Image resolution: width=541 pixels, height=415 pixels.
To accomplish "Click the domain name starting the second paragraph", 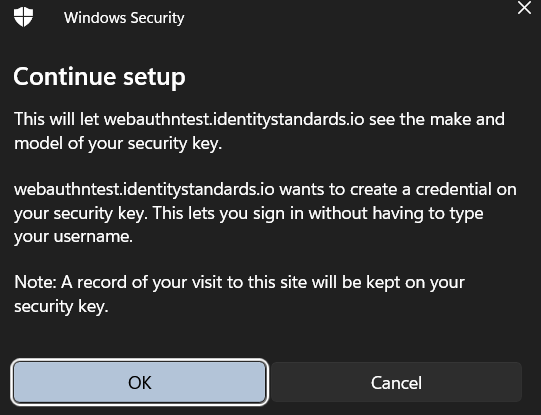I will pyautogui.click(x=144, y=189).
